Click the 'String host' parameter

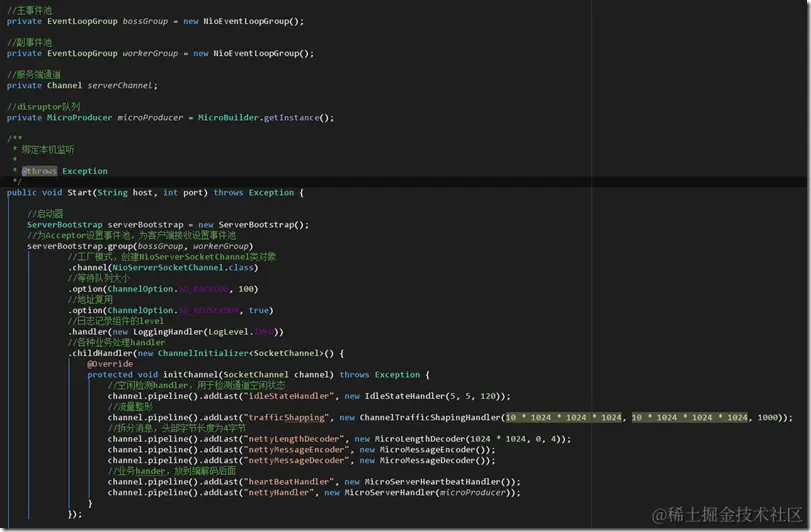[125, 192]
